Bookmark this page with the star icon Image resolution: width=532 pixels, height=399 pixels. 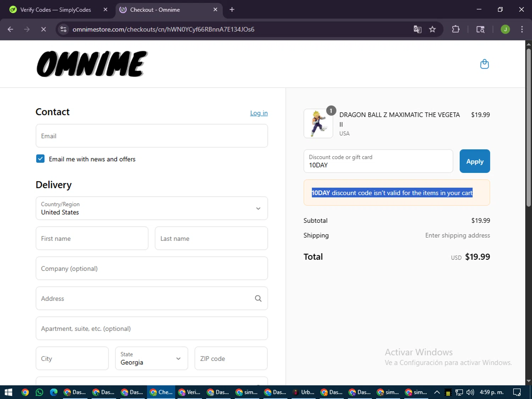click(432, 29)
